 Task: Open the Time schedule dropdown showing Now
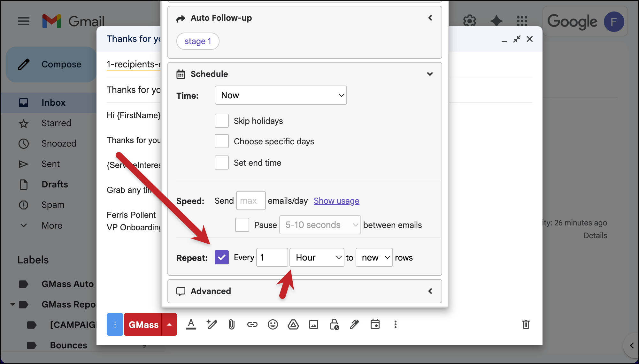(x=281, y=95)
